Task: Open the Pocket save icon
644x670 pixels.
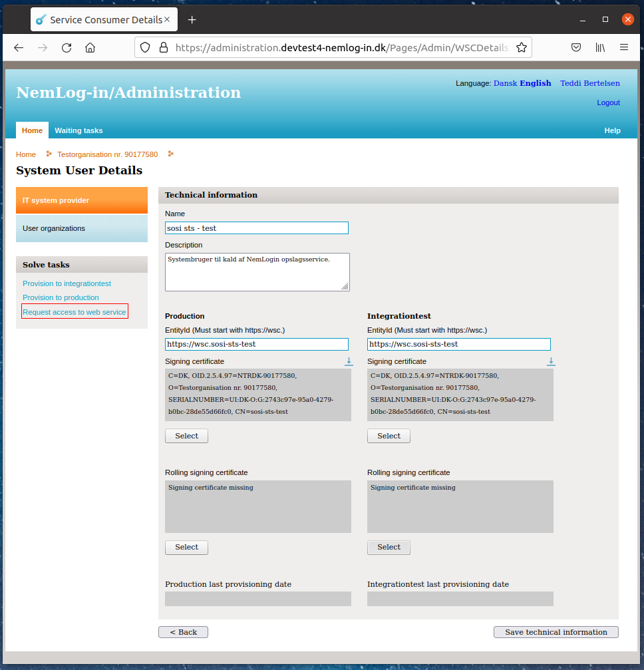Action: point(576,48)
